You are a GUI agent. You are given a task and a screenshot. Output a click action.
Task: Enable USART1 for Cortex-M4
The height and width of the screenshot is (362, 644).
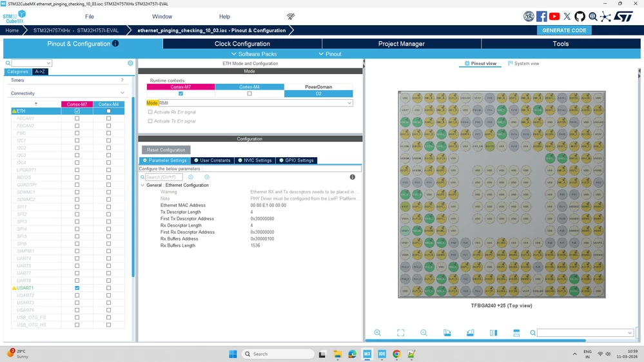coord(108,288)
